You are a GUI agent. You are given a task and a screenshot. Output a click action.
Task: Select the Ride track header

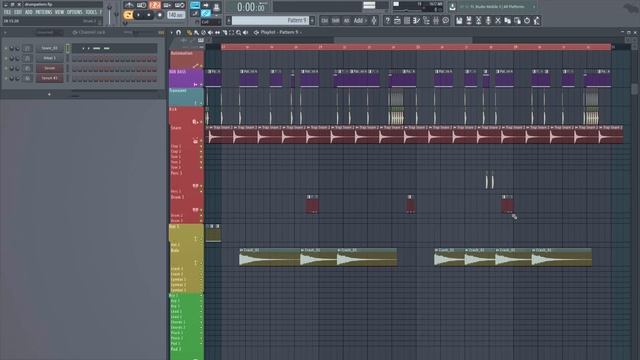pos(186,256)
